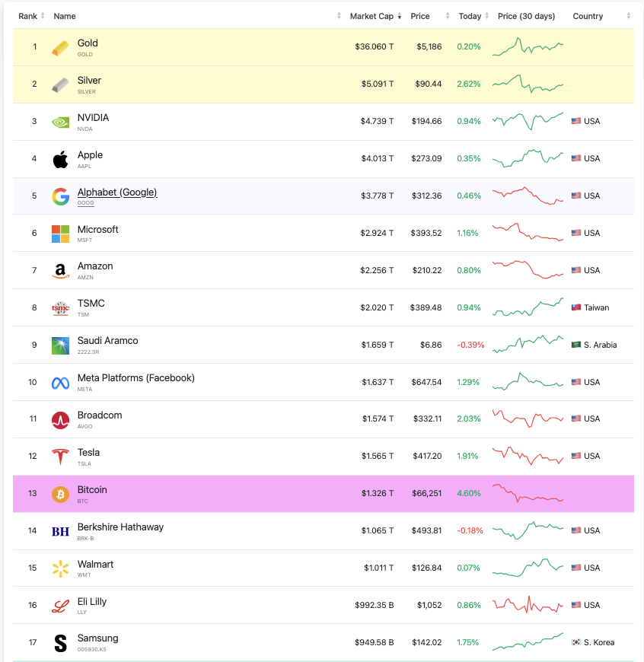Click the NVIDIA logo icon
This screenshot has width=644, height=662.
[60, 122]
